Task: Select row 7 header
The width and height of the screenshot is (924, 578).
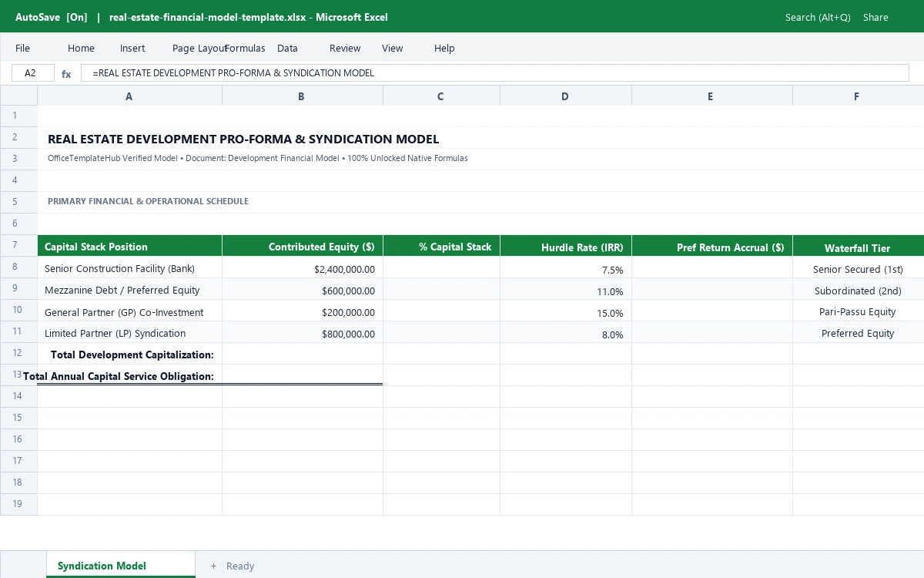Action: point(18,245)
